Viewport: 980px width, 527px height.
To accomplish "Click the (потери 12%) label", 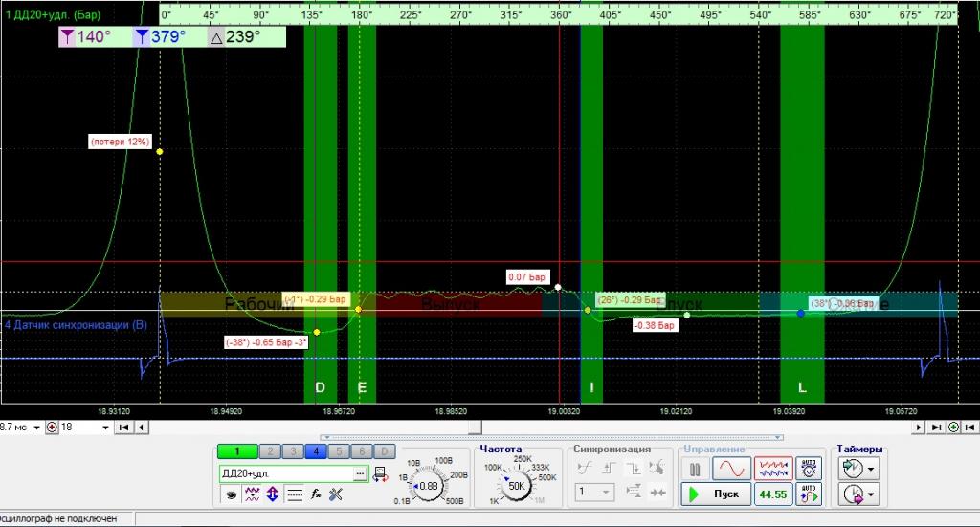I will pyautogui.click(x=121, y=142).
